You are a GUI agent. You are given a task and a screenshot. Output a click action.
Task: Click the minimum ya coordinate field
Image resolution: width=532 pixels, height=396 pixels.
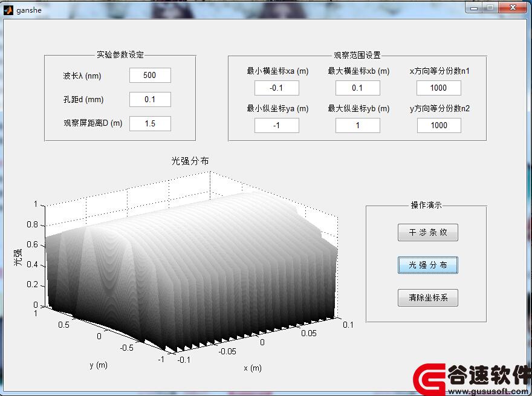276,126
